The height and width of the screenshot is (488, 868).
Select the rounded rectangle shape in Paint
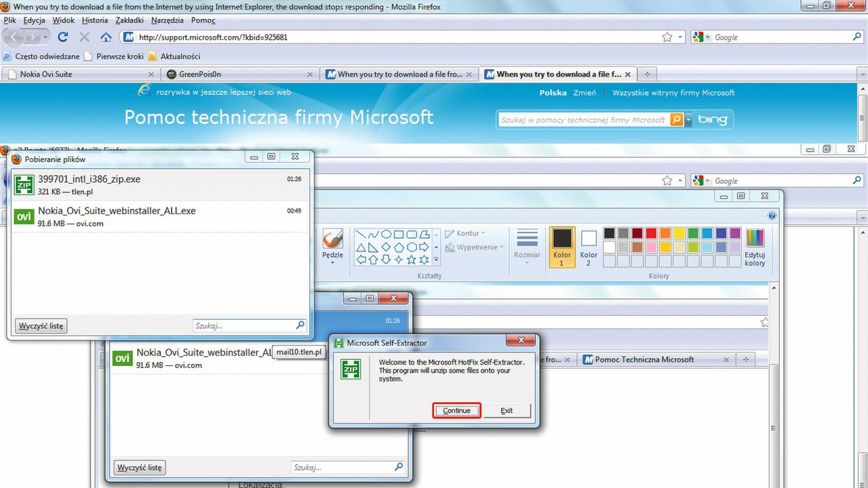(411, 235)
